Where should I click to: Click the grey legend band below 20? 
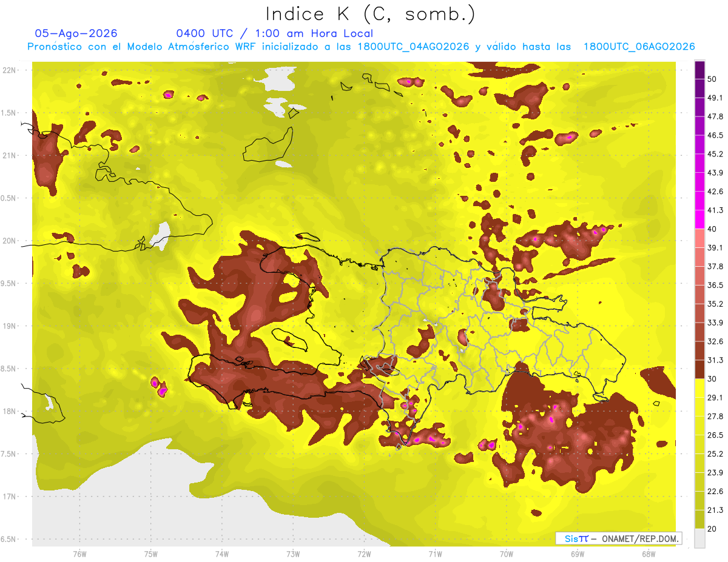click(x=699, y=538)
